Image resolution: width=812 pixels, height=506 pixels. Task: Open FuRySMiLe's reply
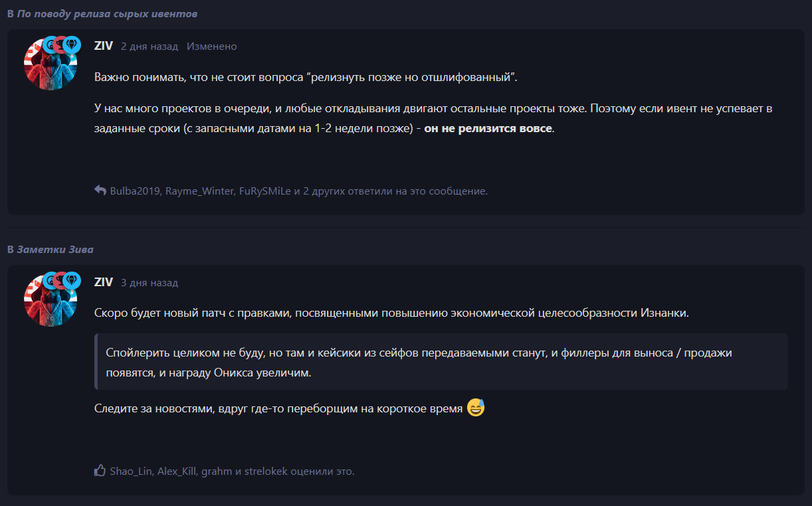pyautogui.click(x=265, y=191)
